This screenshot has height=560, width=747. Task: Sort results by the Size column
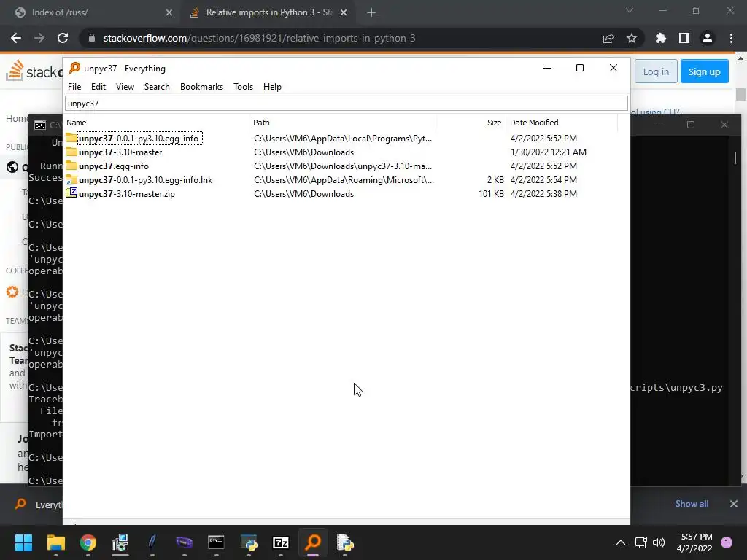coord(471,122)
